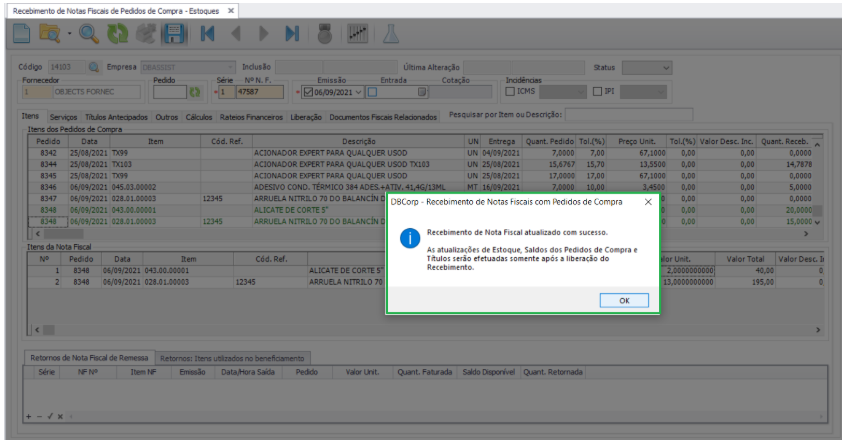Open dropdown arrow beside folder search icon

click(67, 35)
